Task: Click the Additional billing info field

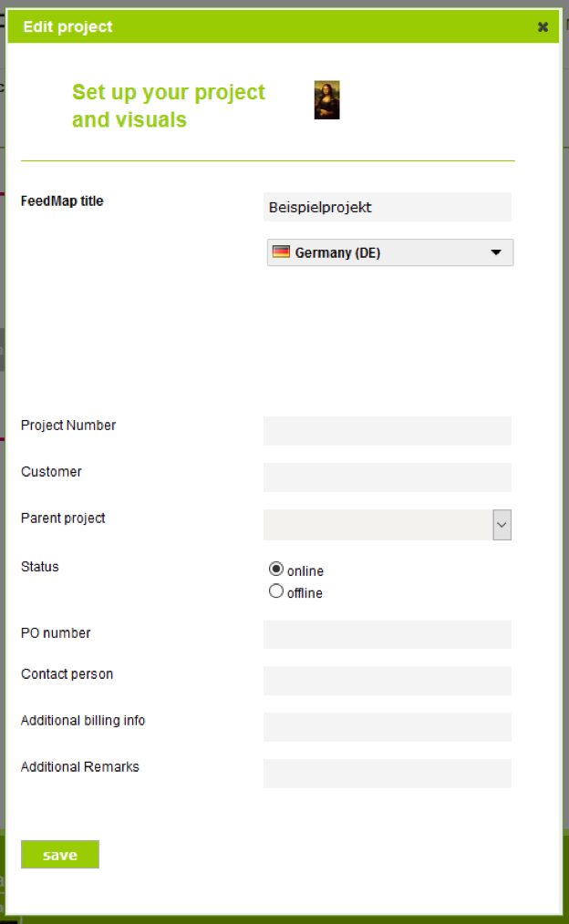Action: [x=388, y=727]
